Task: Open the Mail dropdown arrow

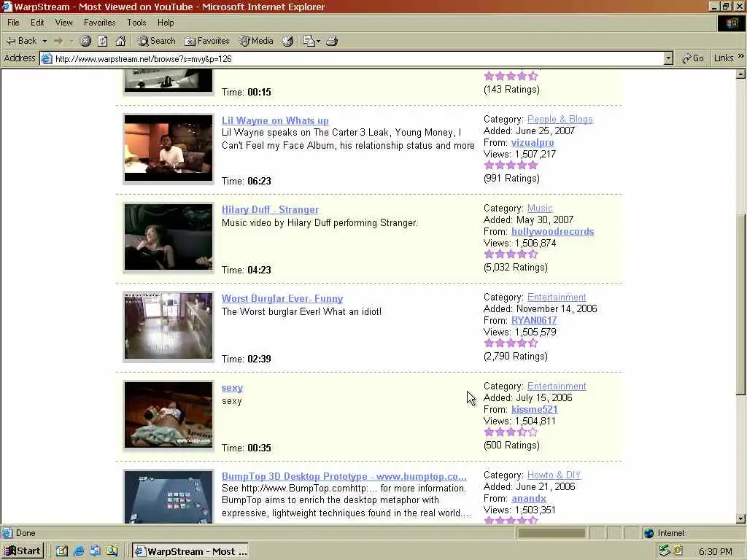Action: 318,41
